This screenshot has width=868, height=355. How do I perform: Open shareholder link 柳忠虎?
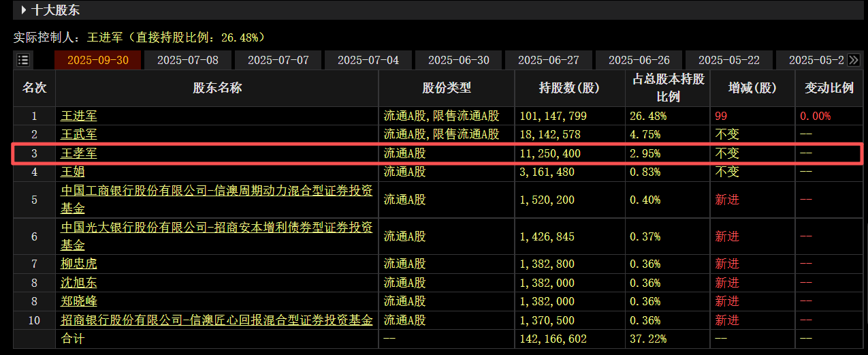click(79, 264)
